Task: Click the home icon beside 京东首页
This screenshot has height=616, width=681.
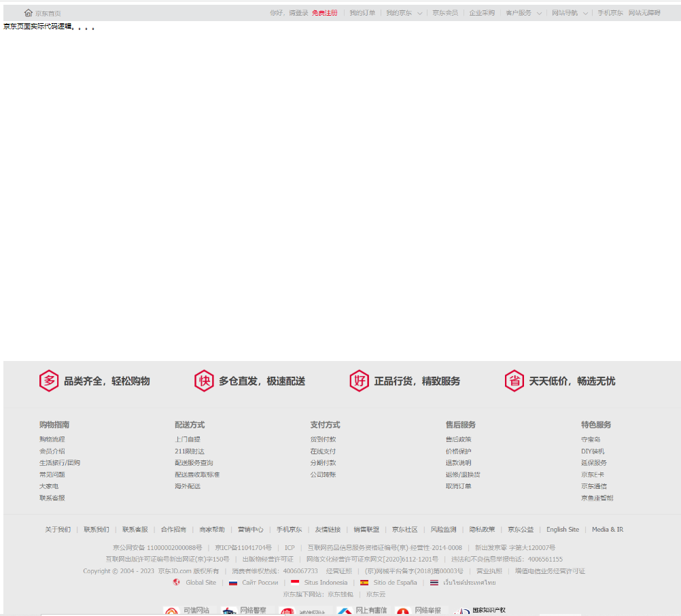Action: [x=29, y=13]
